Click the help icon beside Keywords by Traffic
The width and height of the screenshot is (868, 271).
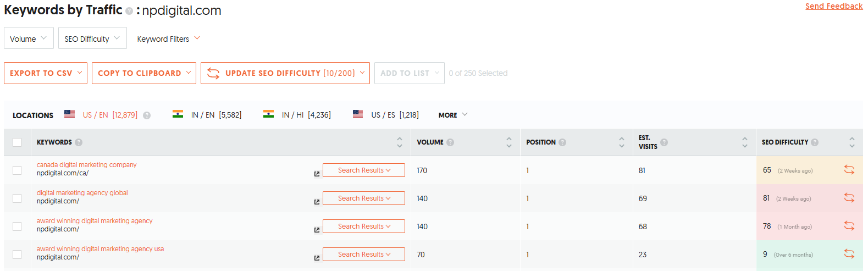[129, 11]
